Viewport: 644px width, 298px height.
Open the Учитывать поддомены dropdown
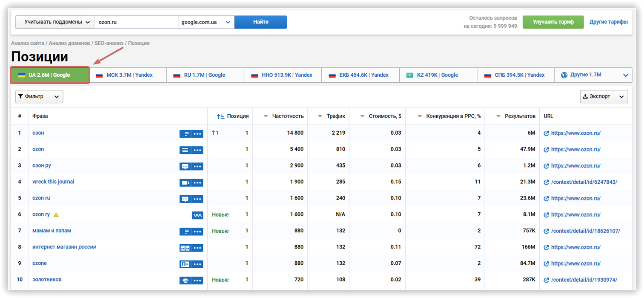[x=54, y=22]
